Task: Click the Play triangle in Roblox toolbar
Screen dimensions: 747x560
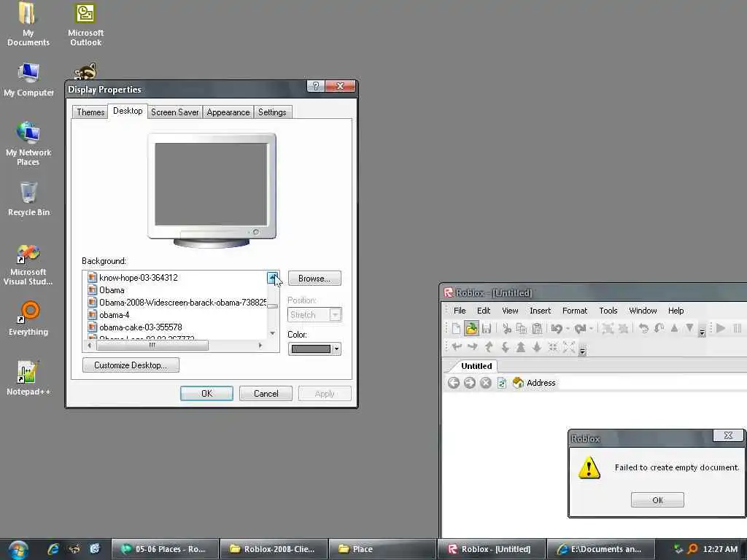Action: click(x=721, y=328)
